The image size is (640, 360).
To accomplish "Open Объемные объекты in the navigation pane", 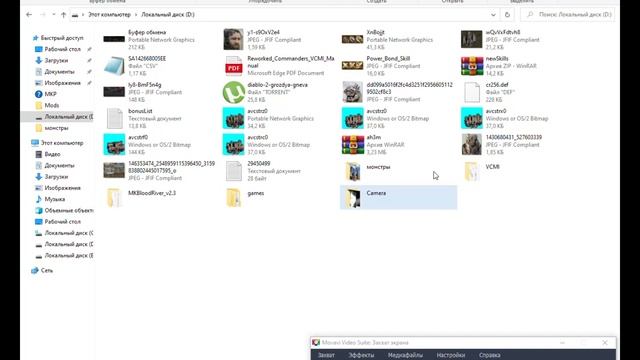I will pyautogui.click(x=69, y=211).
